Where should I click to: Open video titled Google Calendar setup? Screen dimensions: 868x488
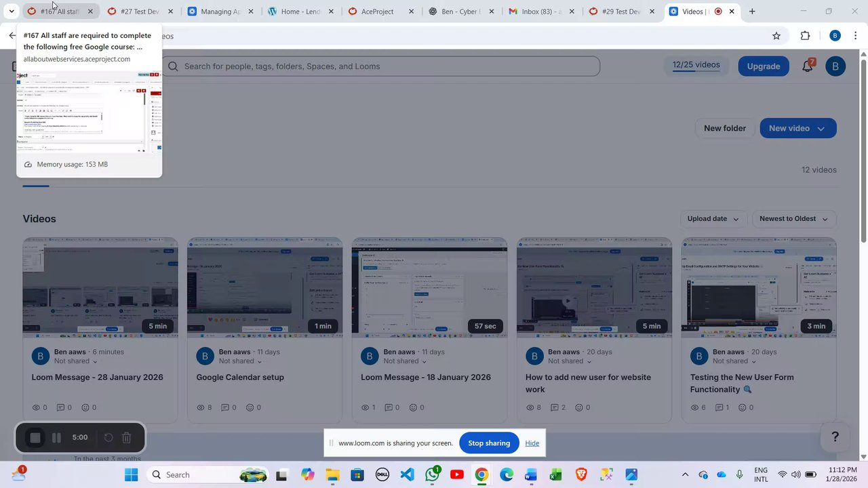point(240,378)
